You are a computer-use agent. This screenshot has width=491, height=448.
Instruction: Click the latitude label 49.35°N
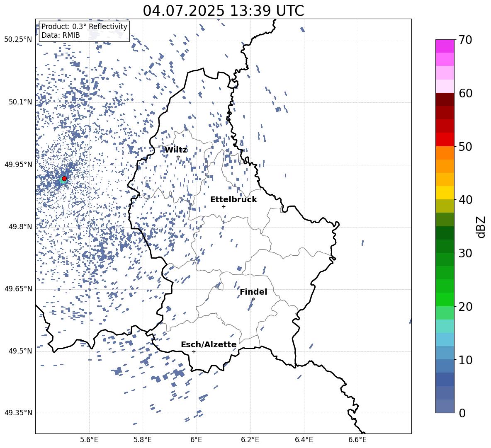pyautogui.click(x=18, y=413)
